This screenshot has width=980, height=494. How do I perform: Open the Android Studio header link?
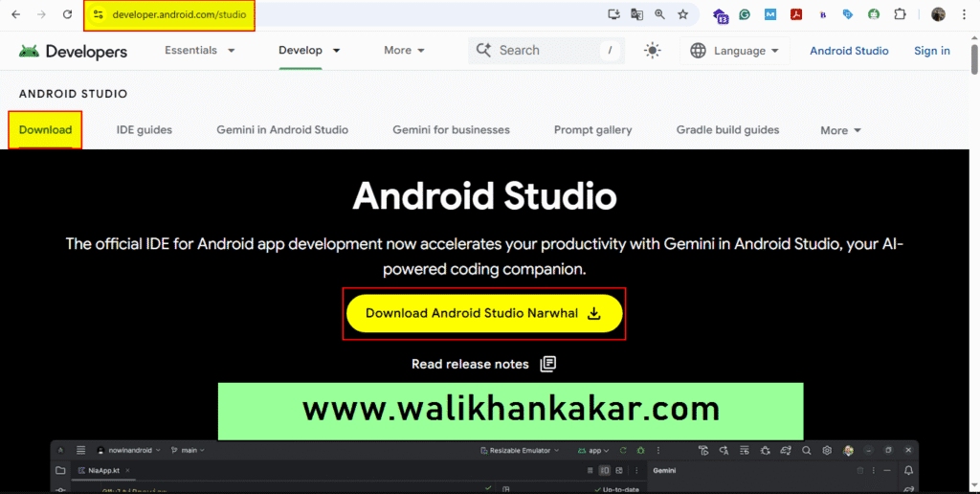pyautogui.click(x=849, y=51)
